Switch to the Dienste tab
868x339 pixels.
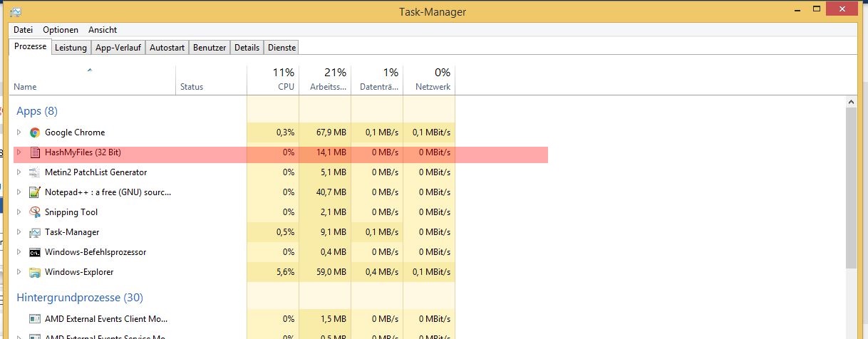tap(281, 48)
